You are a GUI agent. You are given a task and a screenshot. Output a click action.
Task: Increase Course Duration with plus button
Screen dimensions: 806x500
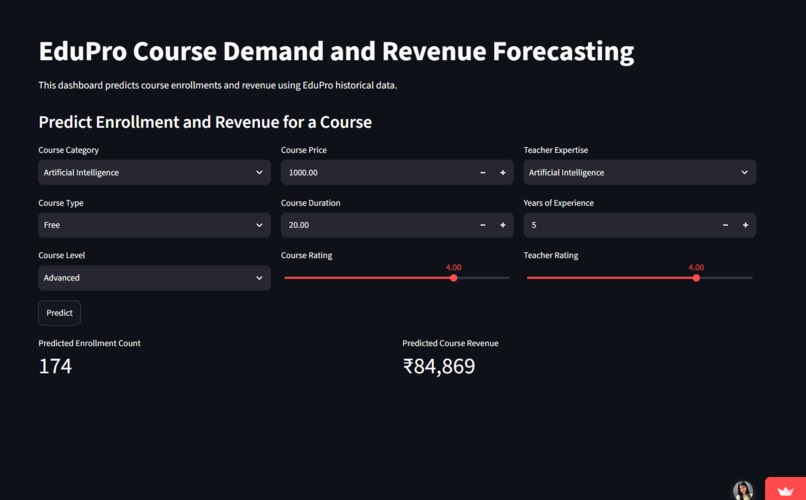503,225
